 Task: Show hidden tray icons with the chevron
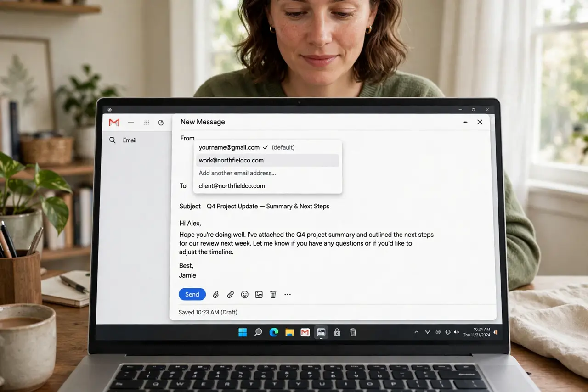417,332
